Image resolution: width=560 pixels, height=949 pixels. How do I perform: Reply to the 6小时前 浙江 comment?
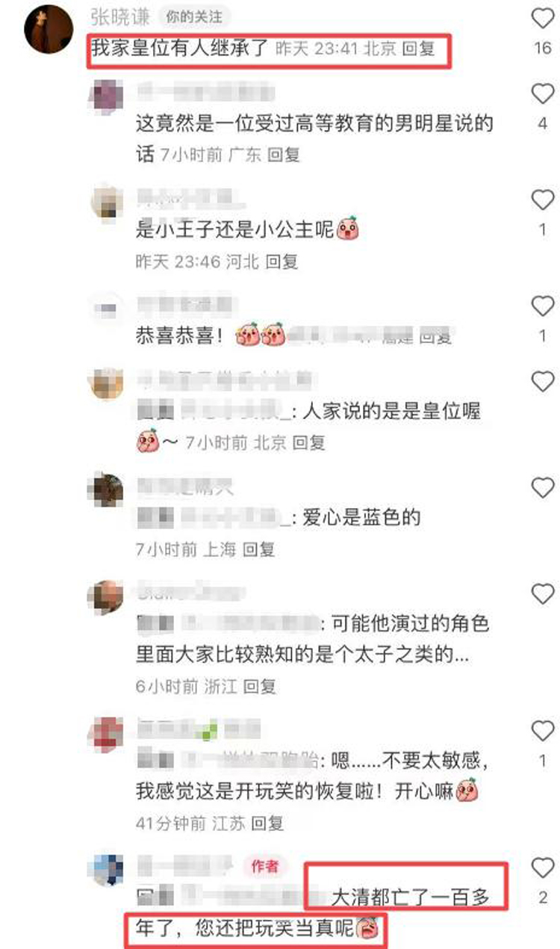pyautogui.click(x=260, y=685)
